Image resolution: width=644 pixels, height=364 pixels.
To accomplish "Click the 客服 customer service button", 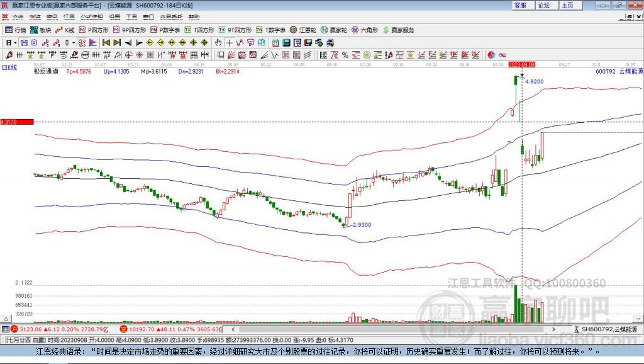I will click(520, 5).
